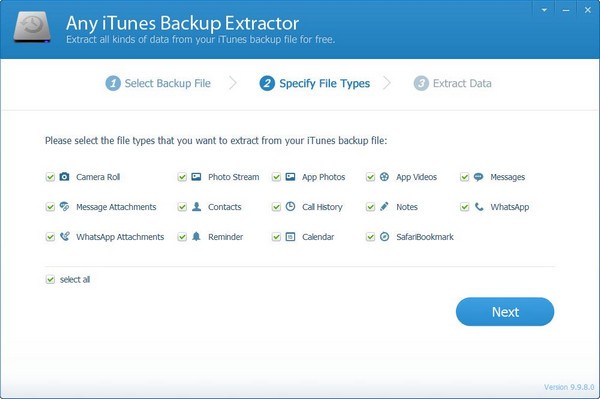This screenshot has width=600, height=399.
Task: Click the Messages speech bubble icon
Action: pos(478,177)
